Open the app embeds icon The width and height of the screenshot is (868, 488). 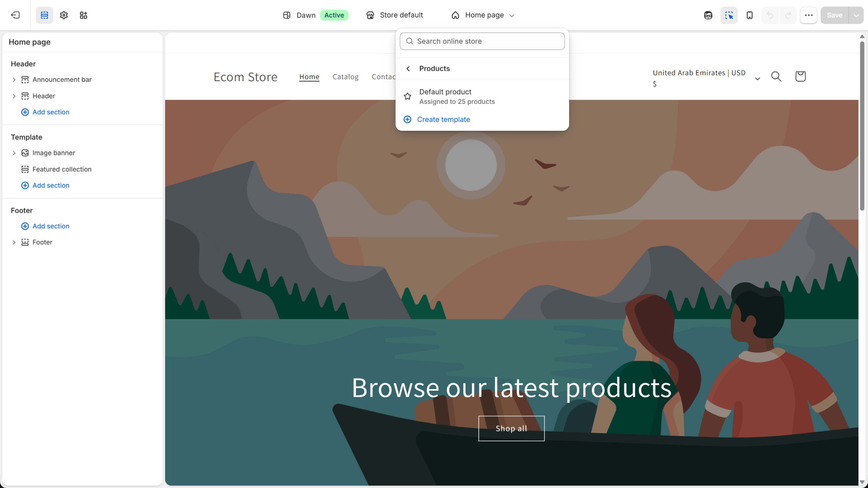click(84, 15)
